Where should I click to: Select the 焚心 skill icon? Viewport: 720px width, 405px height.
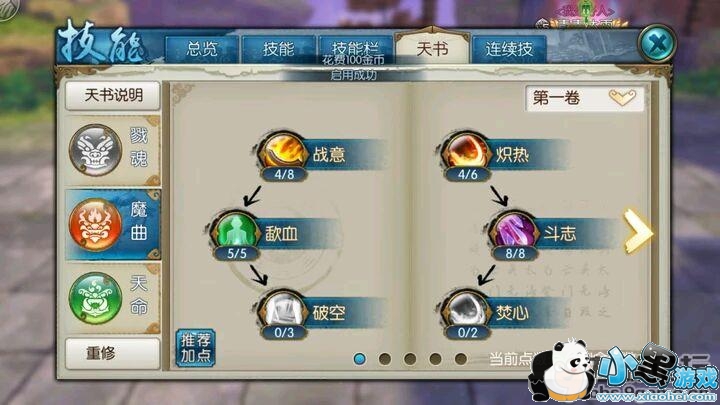(467, 309)
